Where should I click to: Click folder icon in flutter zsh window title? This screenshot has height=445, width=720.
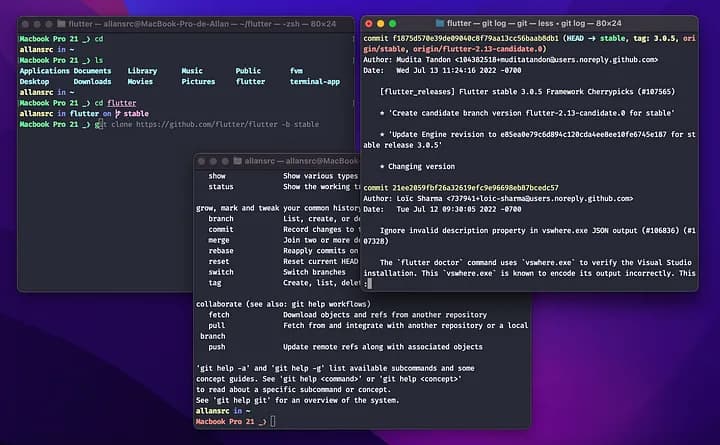coord(61,23)
